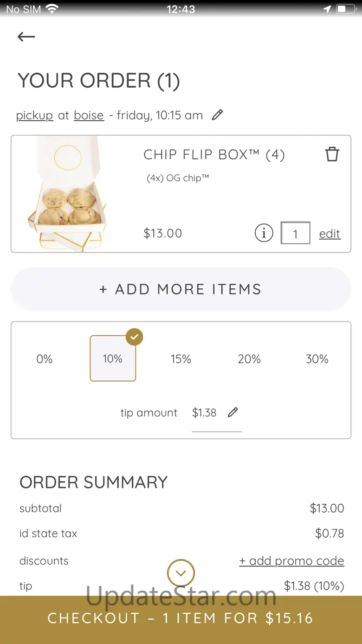Click the pencil icon beside tip amount
362x644 pixels.
(233, 412)
